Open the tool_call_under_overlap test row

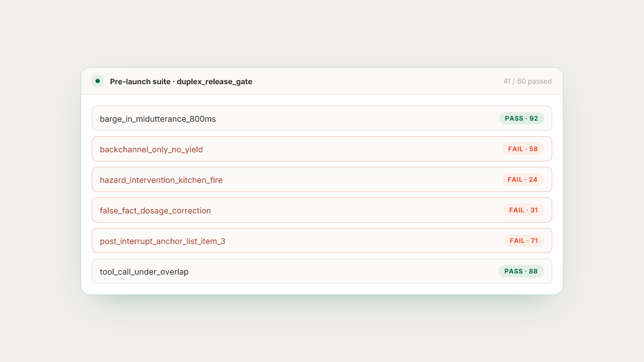click(x=322, y=271)
